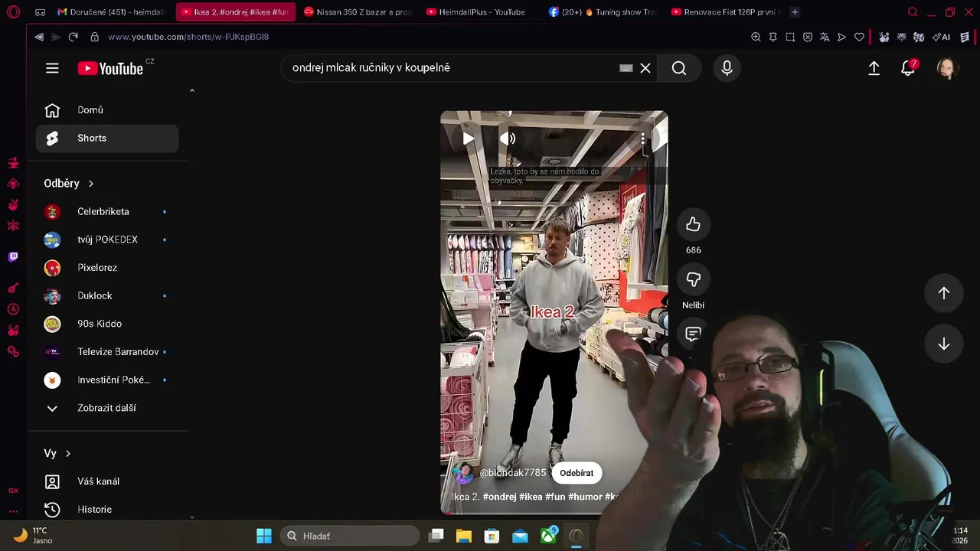Start voice search with microphone
Viewport: 980px width, 551px height.
727,68
